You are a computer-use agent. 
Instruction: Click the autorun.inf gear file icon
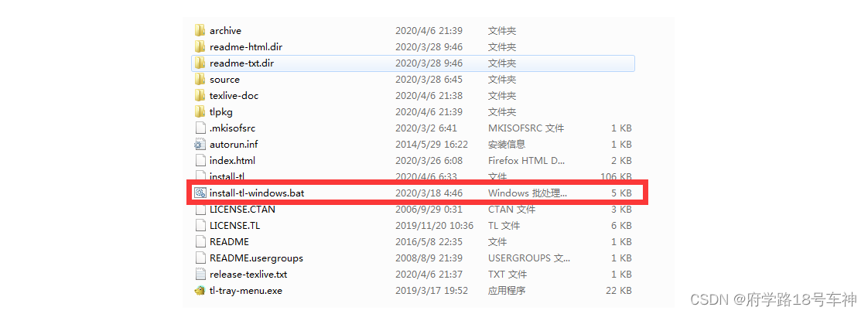click(200, 144)
